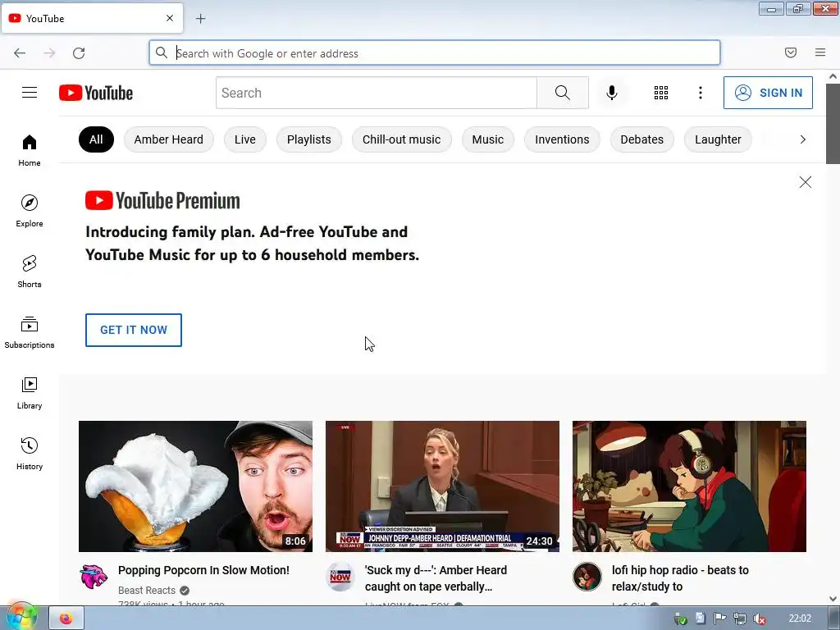Open the Firefox application menu
Viewport: 840px width, 630px height.
coord(820,52)
